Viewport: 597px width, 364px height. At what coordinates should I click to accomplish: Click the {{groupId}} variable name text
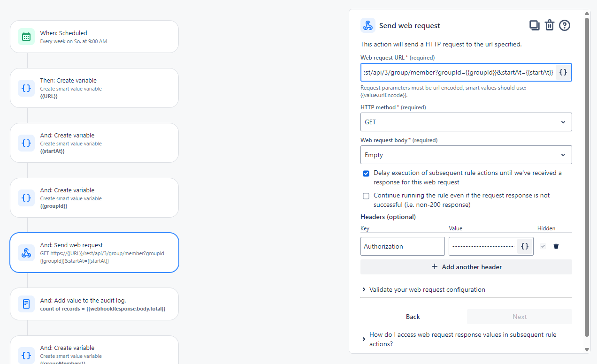54,206
